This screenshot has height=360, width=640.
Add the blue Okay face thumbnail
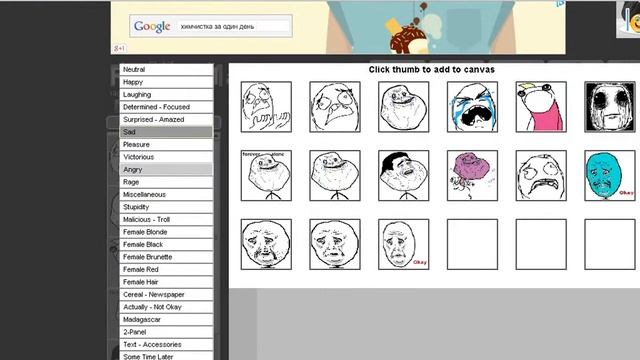pos(610,176)
